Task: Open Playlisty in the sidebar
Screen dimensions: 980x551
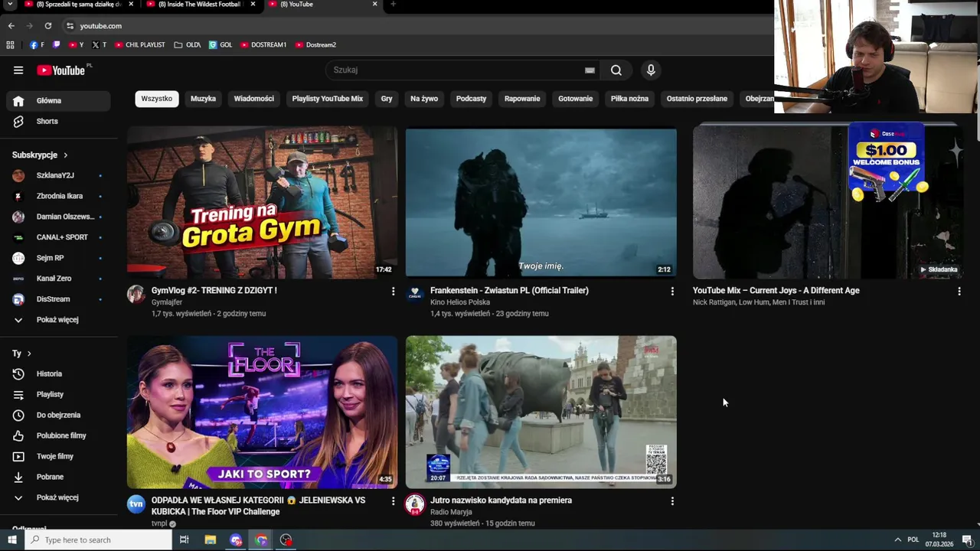Action: [x=58, y=394]
